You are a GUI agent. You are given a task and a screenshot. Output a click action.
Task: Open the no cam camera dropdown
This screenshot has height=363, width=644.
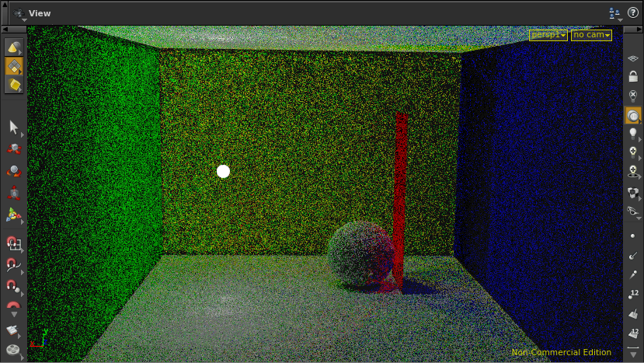pos(591,35)
